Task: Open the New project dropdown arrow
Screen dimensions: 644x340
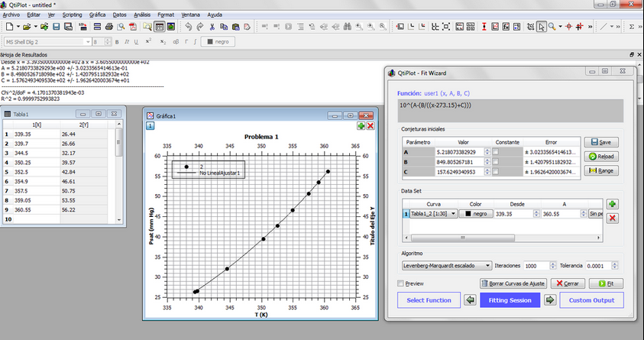Action: (18, 27)
